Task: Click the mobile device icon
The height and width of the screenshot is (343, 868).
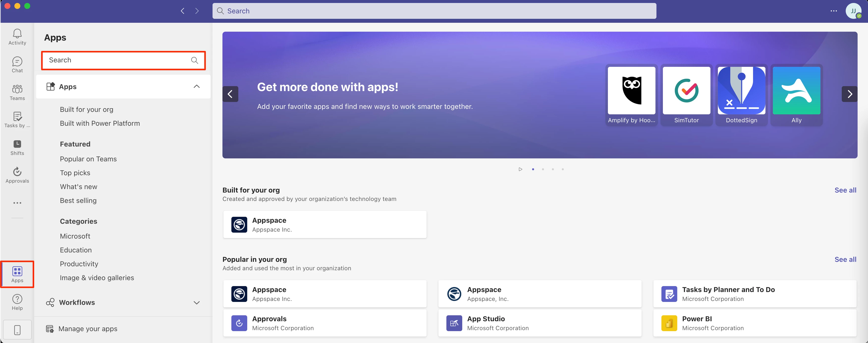Action: point(17,330)
